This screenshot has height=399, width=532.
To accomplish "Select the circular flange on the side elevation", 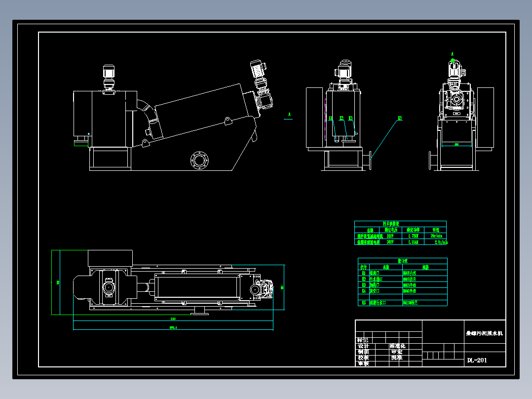I will click(x=199, y=160).
